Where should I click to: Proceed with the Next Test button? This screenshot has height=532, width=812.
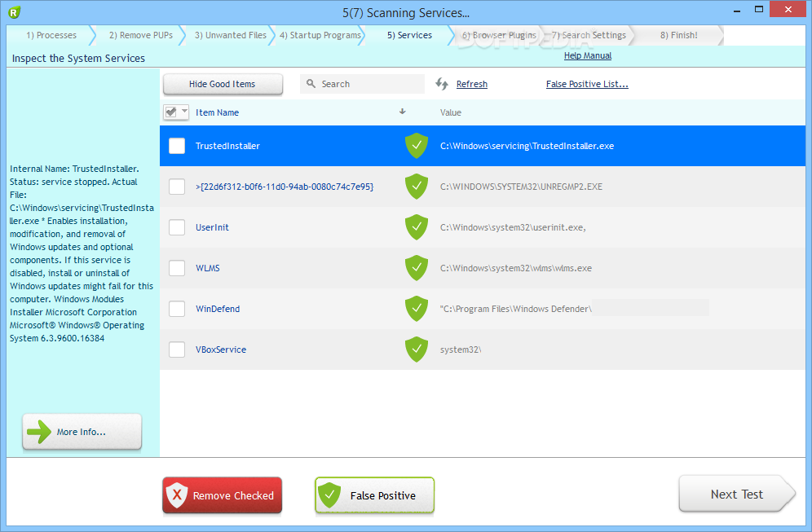point(736,495)
